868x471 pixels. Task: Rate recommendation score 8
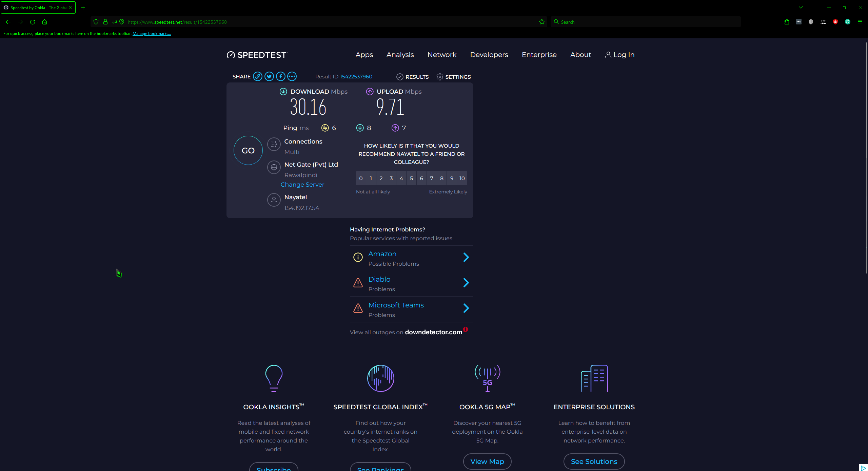tap(442, 178)
